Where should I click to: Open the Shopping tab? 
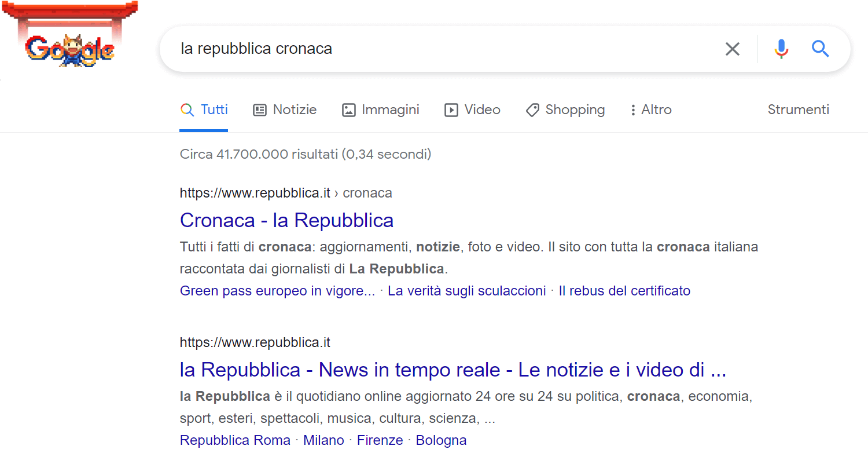[x=565, y=110]
